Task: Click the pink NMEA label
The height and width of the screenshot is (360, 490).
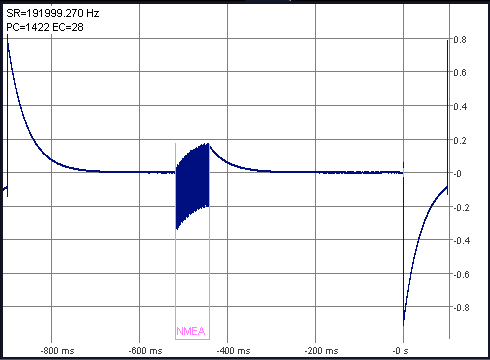Action: click(191, 331)
